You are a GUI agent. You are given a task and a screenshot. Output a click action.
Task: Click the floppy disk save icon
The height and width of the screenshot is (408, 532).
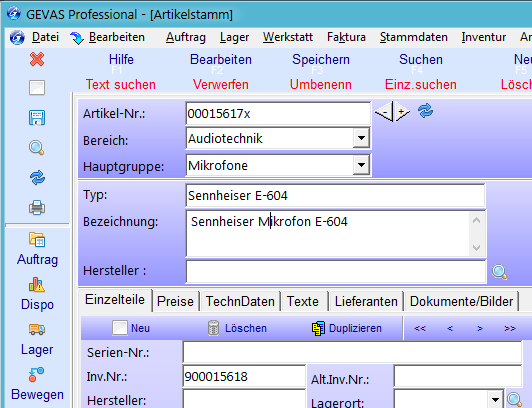(x=37, y=118)
